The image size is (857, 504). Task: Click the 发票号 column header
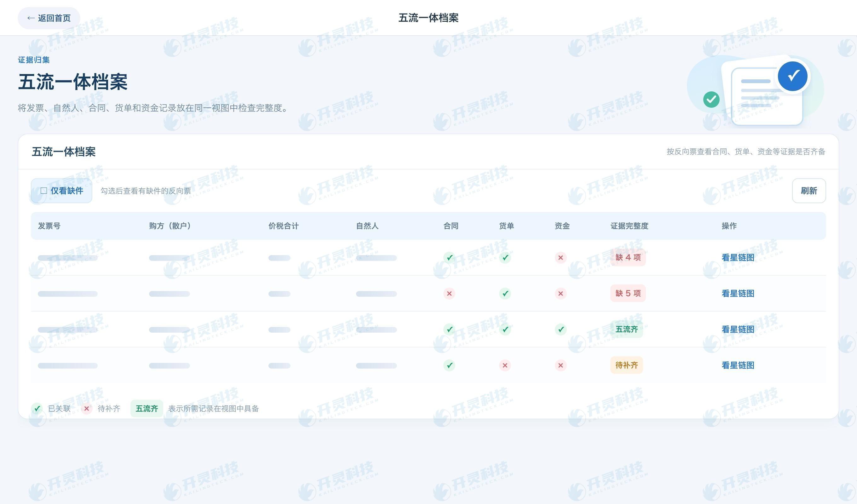click(x=49, y=226)
